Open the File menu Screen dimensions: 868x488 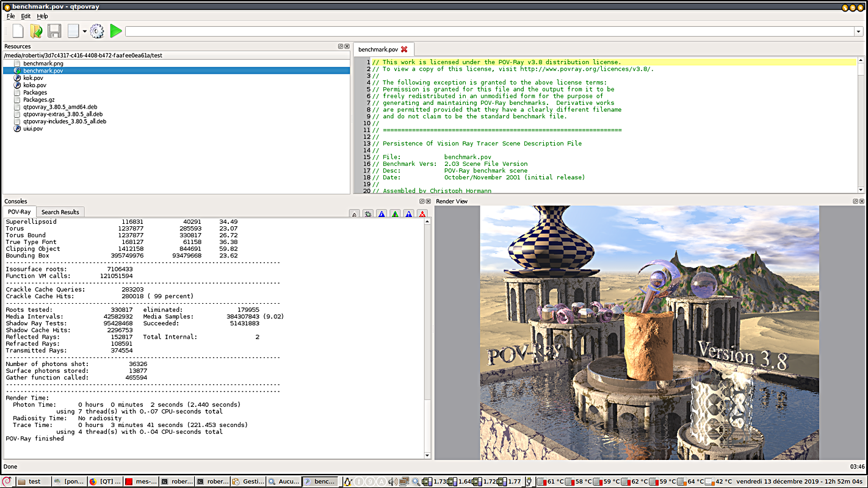(10, 16)
